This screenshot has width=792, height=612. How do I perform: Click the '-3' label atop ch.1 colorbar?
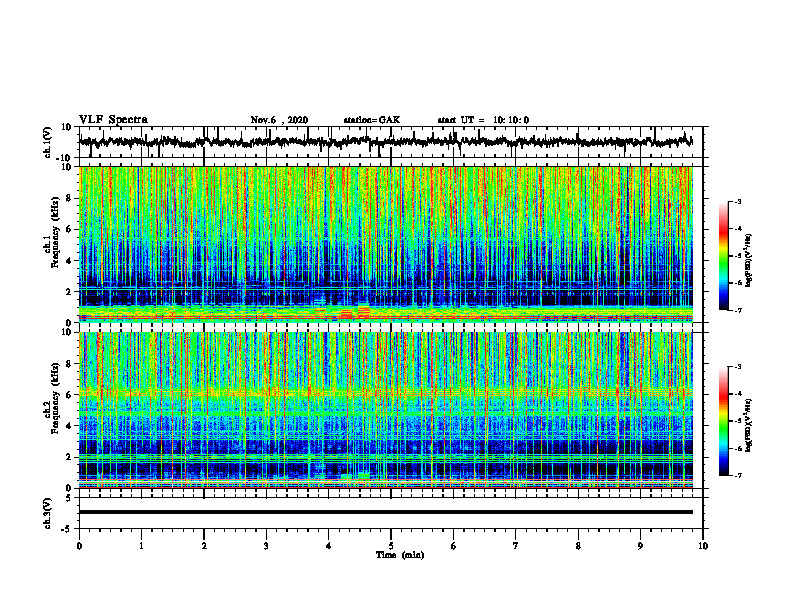coord(738,202)
